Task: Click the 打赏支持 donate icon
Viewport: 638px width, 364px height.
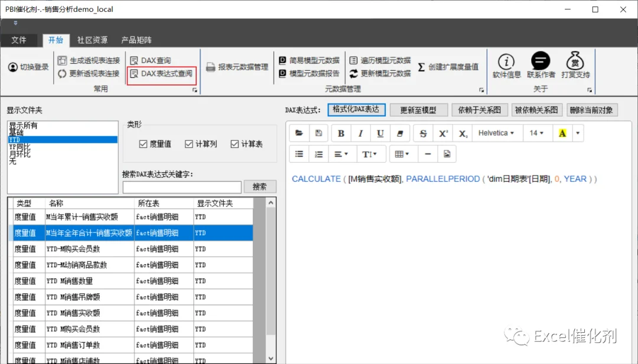Action: pos(575,66)
